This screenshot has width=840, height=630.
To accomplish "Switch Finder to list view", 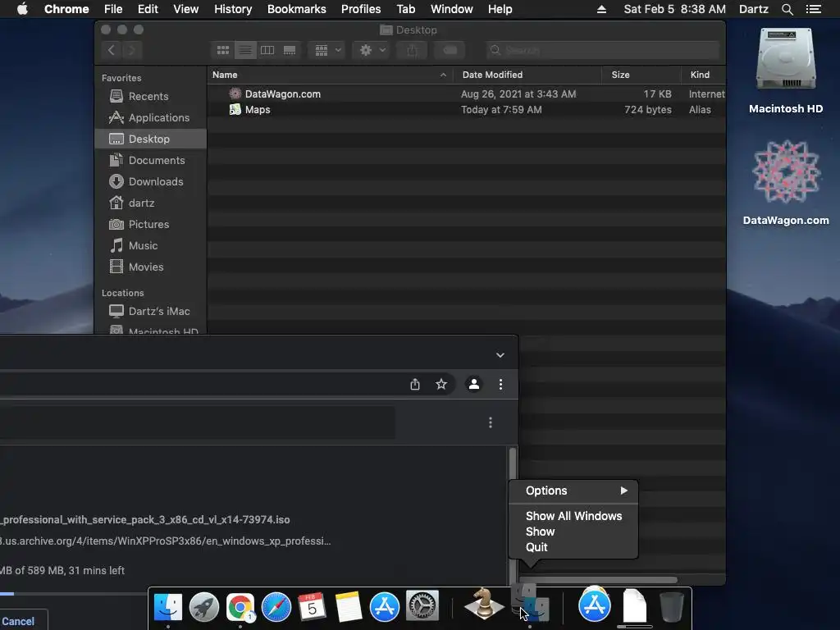I will tap(245, 50).
